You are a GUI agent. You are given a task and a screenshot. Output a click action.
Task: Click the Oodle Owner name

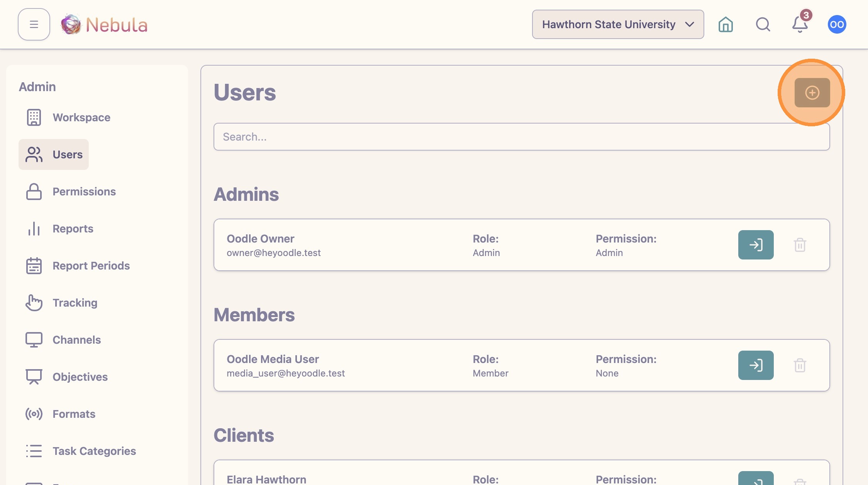click(x=260, y=239)
